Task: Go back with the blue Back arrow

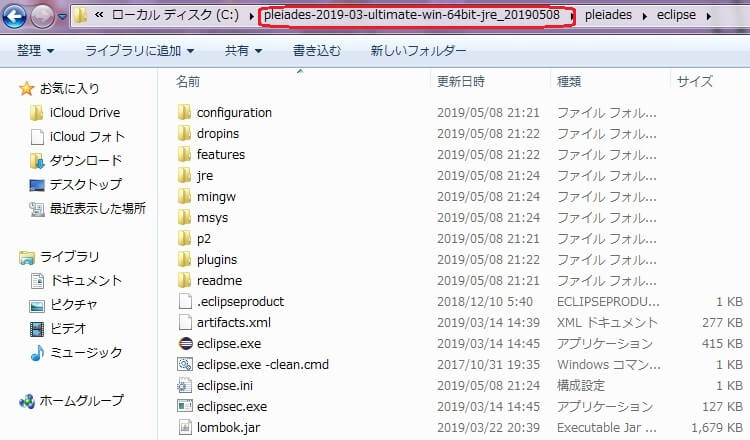Action: point(14,16)
